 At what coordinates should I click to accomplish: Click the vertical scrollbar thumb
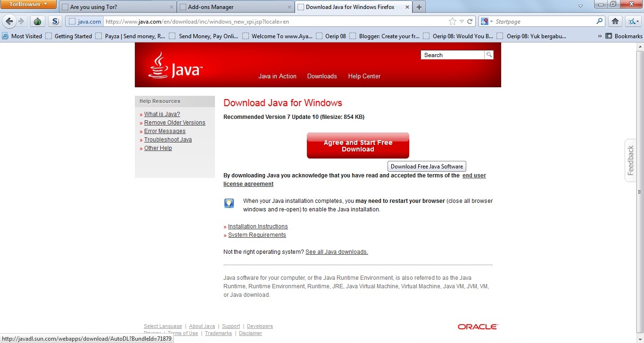640,192
